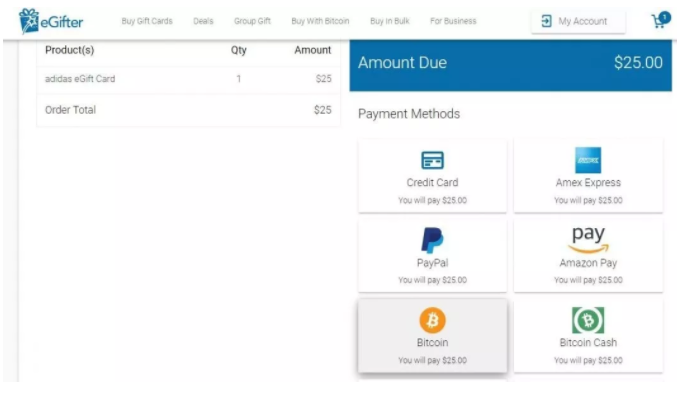Screen dimensions: 677x403
Task: Click 'You will pay $25.00' under PayPal
Action: (432, 280)
